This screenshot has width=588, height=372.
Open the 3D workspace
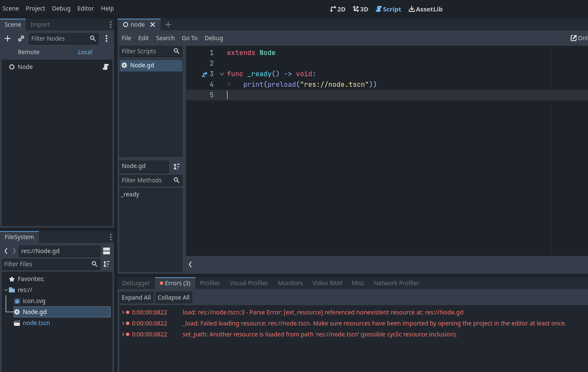click(360, 9)
